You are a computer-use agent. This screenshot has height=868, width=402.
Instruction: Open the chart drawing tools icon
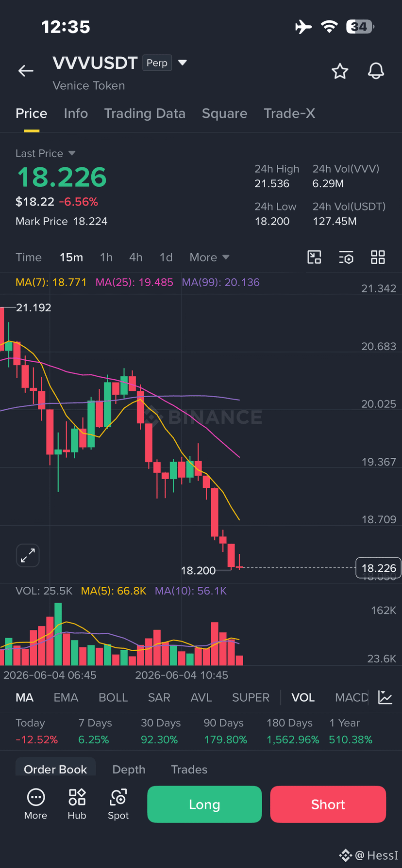pos(315,257)
